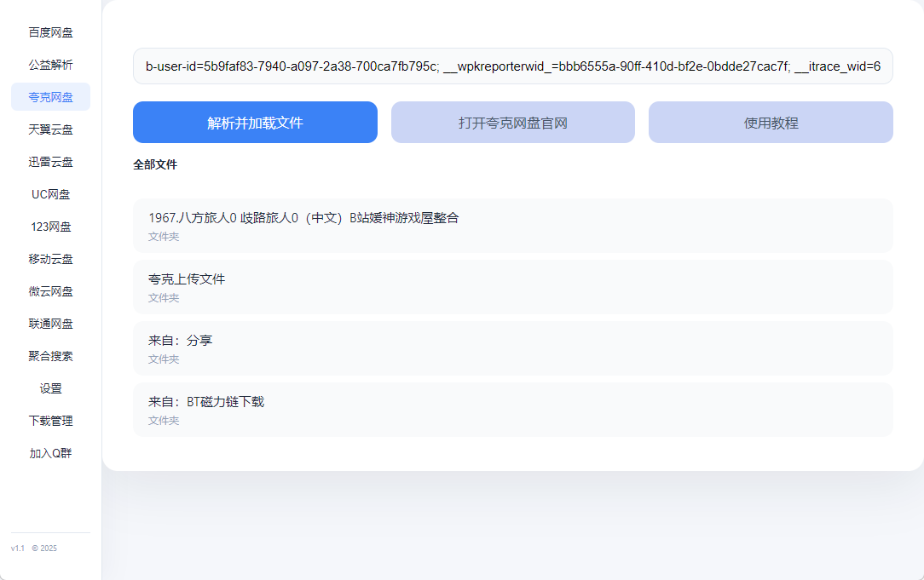
Task: Open the 迅雷云盘 section
Action: click(50, 162)
